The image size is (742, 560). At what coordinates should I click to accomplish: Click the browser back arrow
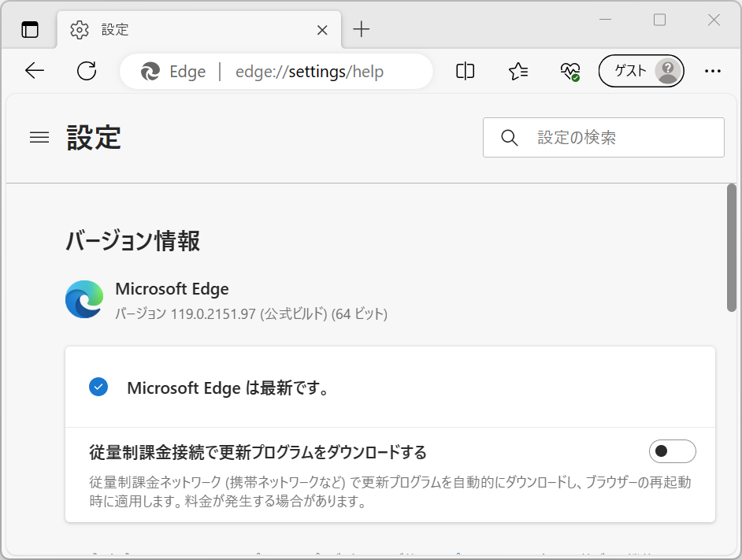(x=34, y=71)
